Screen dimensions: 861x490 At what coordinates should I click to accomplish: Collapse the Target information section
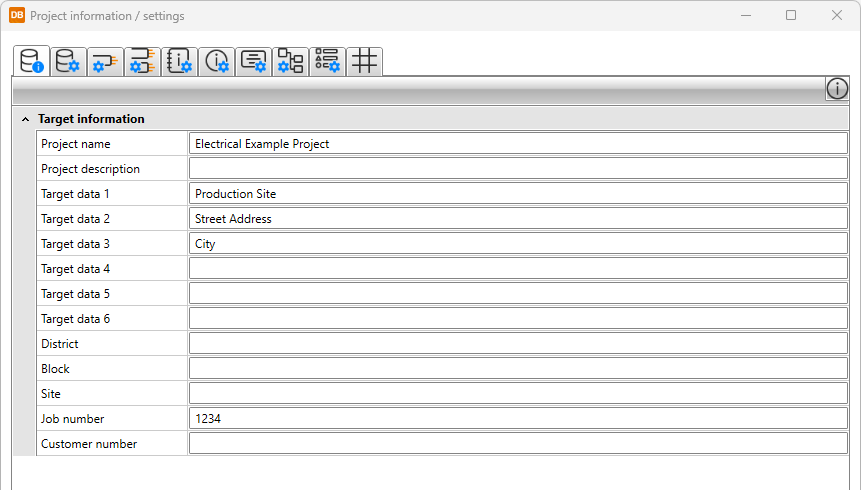(x=26, y=119)
